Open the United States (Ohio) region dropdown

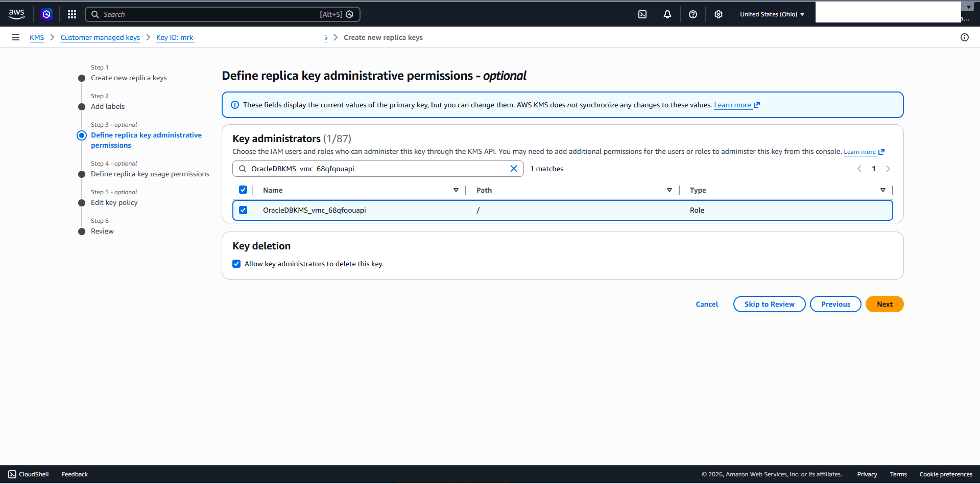tap(772, 14)
